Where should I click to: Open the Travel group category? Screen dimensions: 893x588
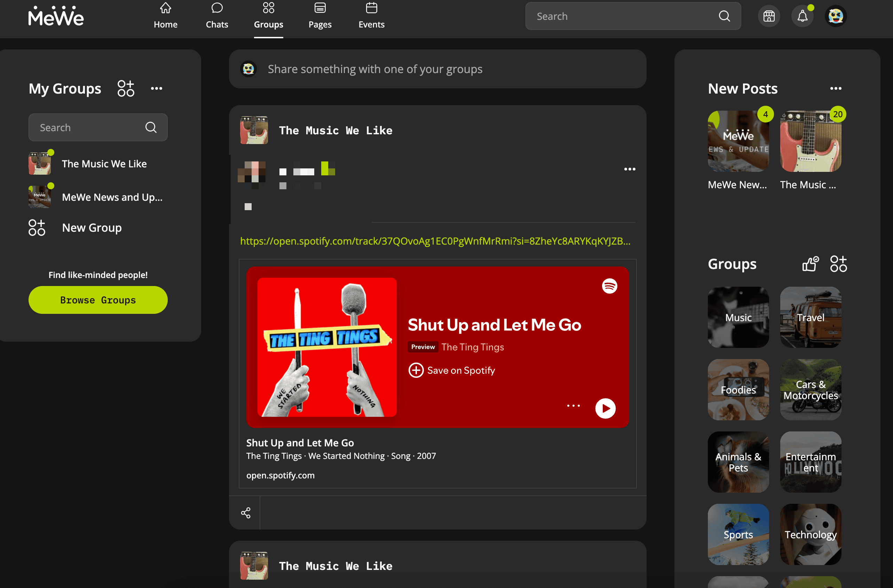(811, 317)
